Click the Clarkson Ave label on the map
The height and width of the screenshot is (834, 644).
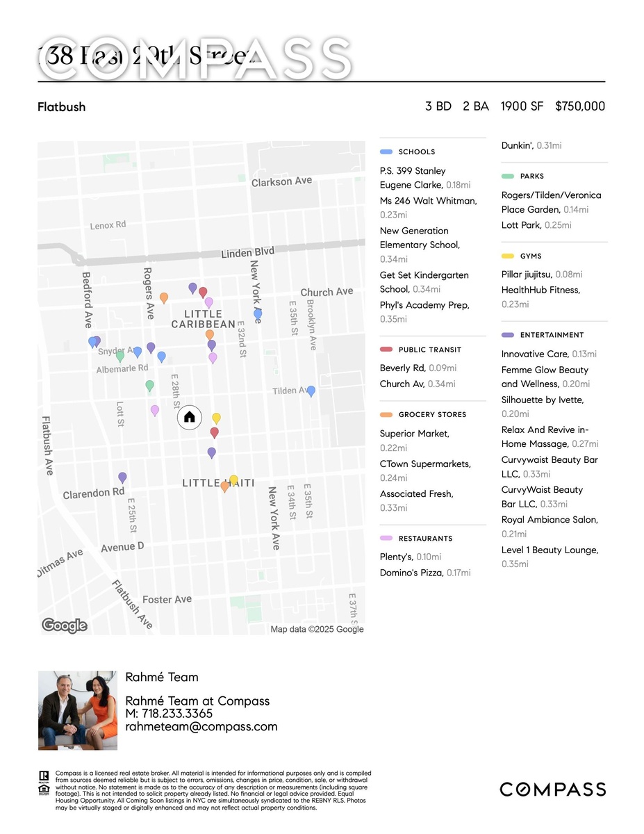[281, 181]
